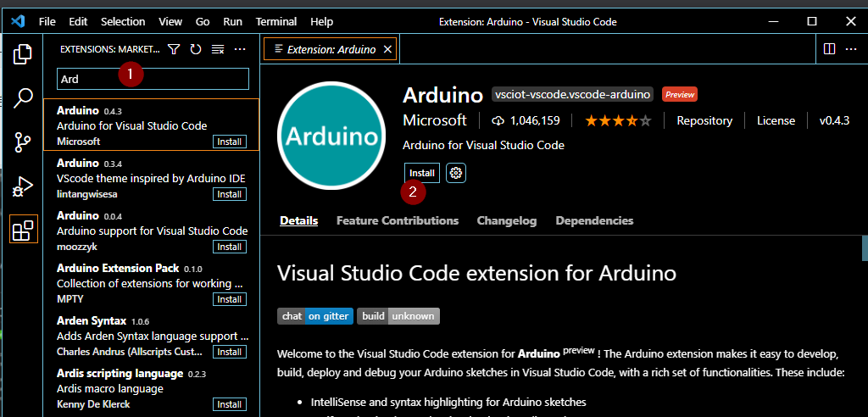Viewport: 868px width, 417px height.
Task: Open the Manage gear for Arduino extension
Action: coord(455,173)
